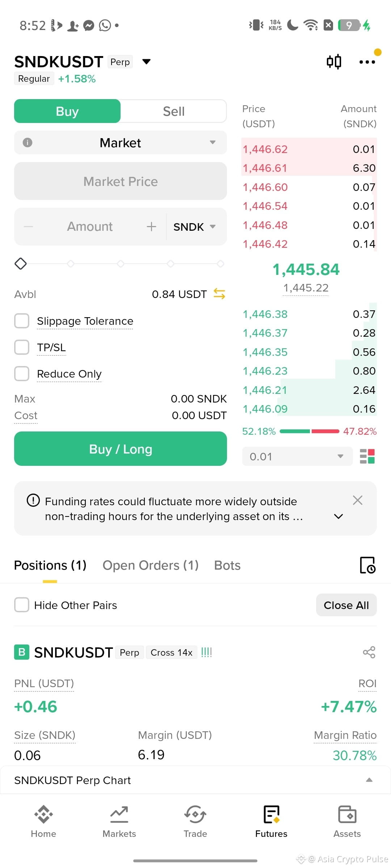391x868 pixels.
Task: Open the Market order type dropdown
Action: (121, 142)
